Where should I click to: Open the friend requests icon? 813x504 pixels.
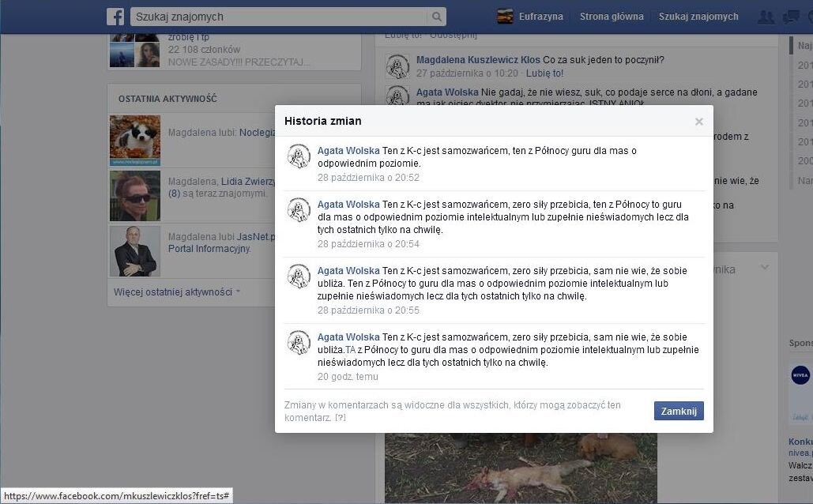765,17
